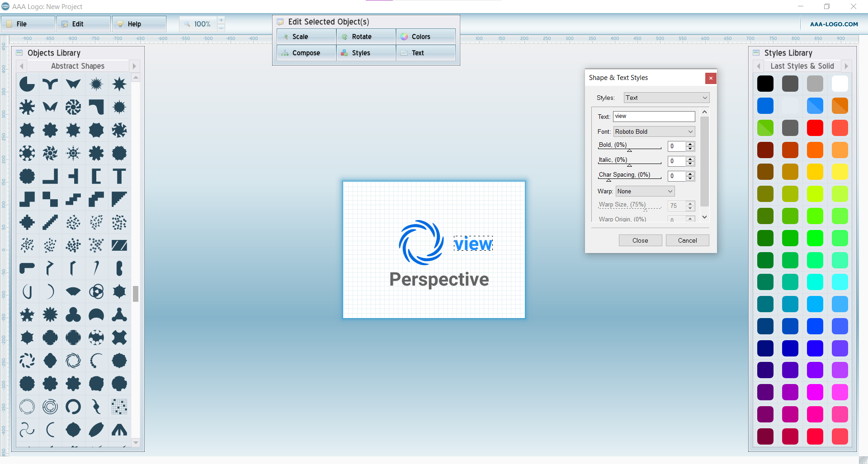Screen dimensions: 868x464
Task: Select the letter T abstract shape
Action: click(119, 176)
